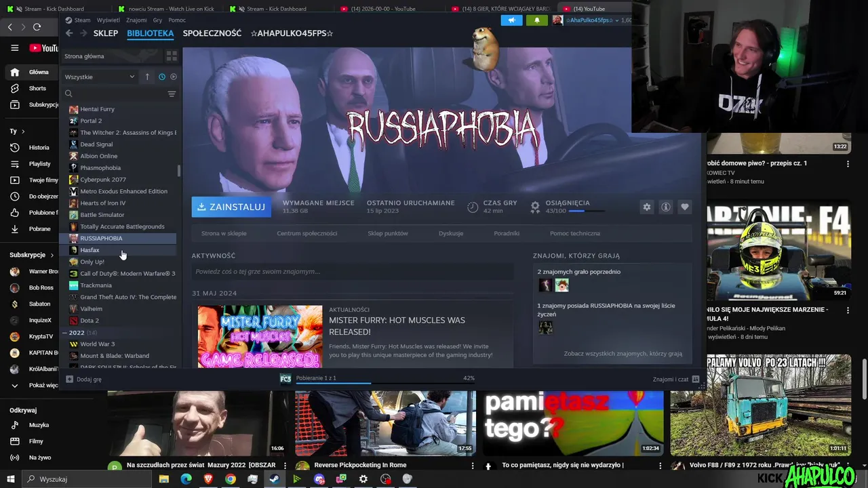Switch to the SPOŁECZNOŚĆ tab
868x488 pixels.
tap(212, 33)
